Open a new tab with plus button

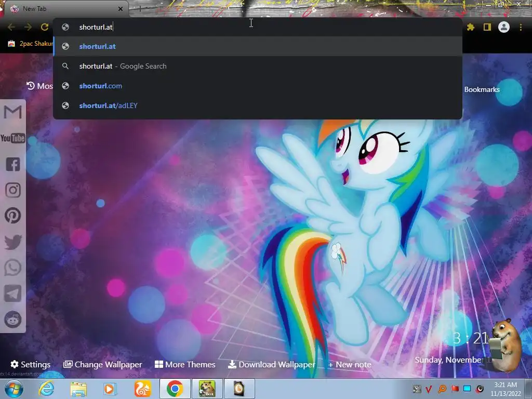[140, 9]
